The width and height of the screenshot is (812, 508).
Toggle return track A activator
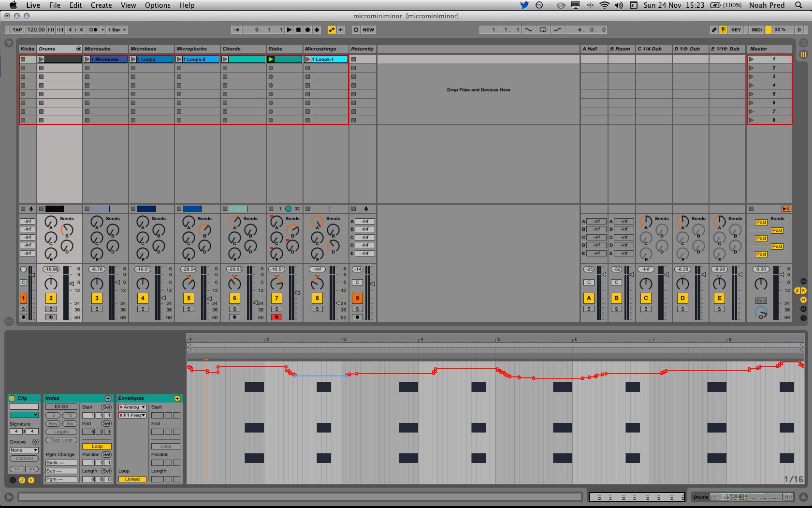pyautogui.click(x=589, y=298)
